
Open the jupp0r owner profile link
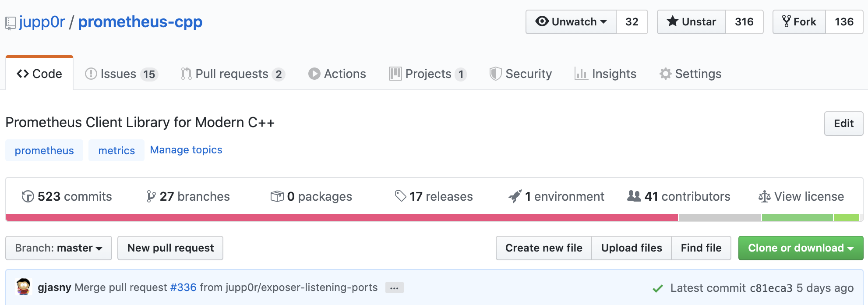click(42, 22)
